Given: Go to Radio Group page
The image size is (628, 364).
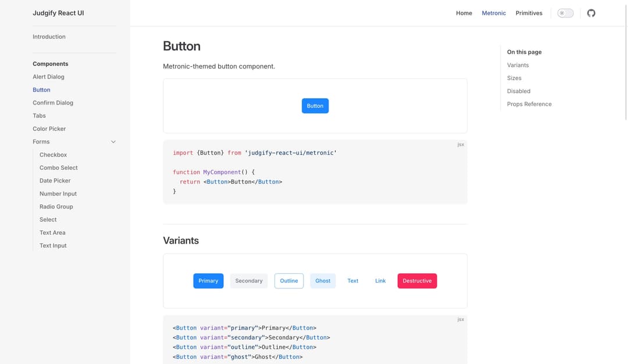Looking at the screenshot, I should (56, 206).
